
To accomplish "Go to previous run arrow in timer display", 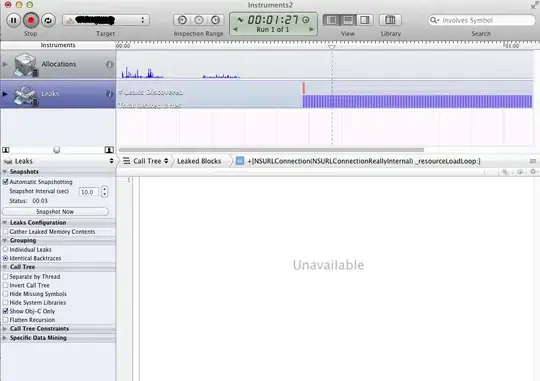I will pos(235,30).
